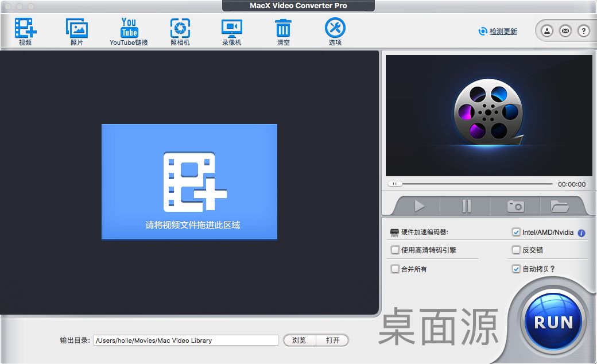Open the help question mark icon

(584, 31)
